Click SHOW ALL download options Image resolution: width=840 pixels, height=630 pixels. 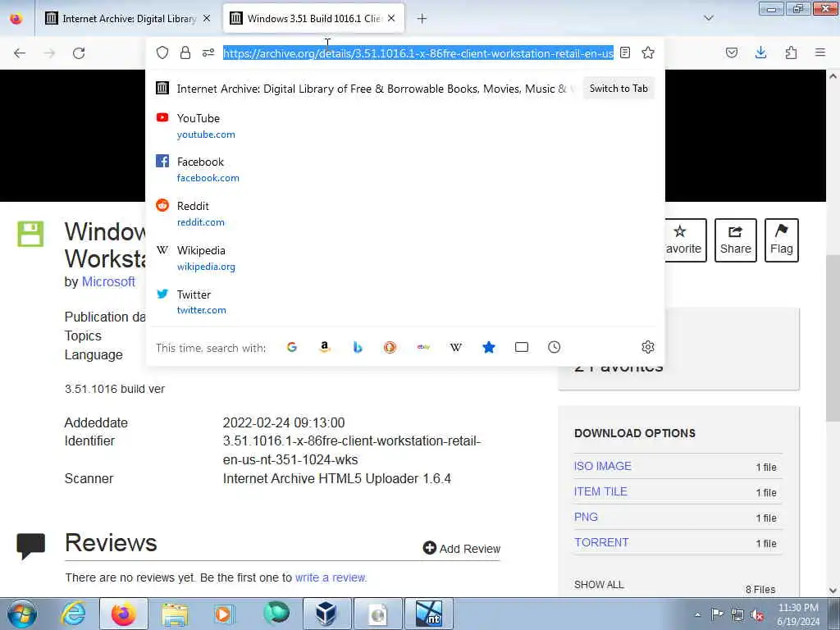click(x=599, y=584)
